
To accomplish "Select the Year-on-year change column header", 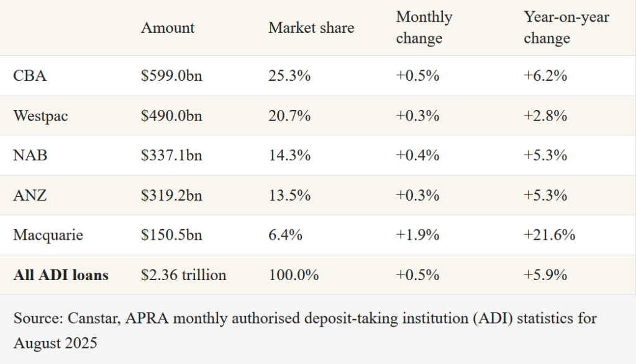I will (x=566, y=28).
